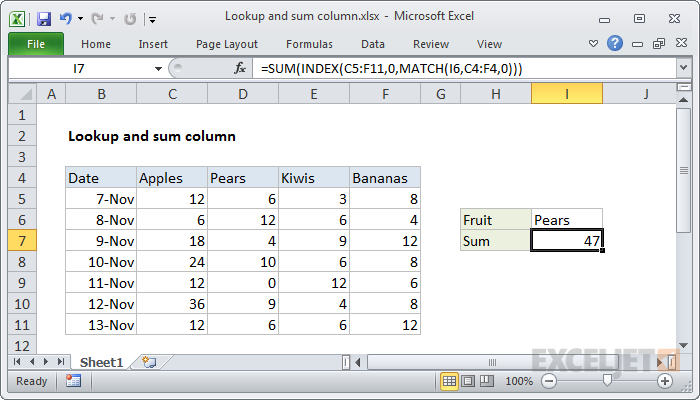Screen dimensions: 700x400
Task: Select column C header
Action: [172, 94]
